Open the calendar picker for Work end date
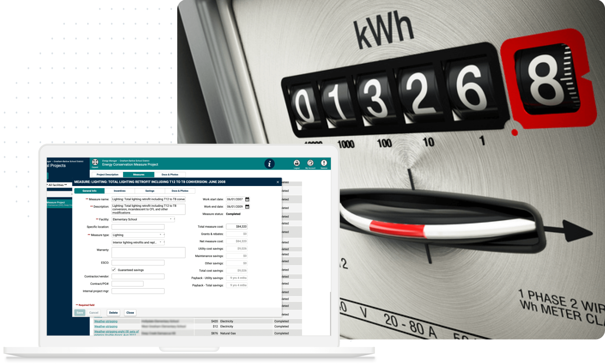Image resolution: width=605 pixels, height=364 pixels. 247,206
